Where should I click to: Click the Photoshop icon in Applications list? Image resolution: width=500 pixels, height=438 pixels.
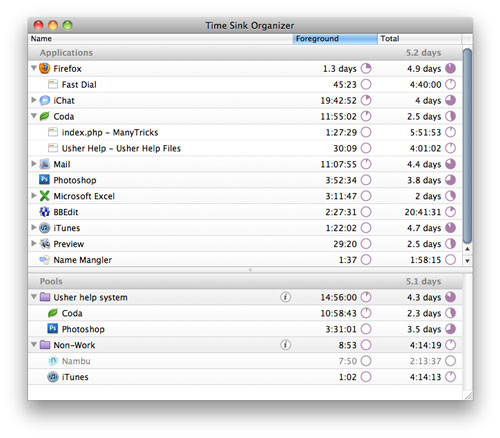[44, 180]
